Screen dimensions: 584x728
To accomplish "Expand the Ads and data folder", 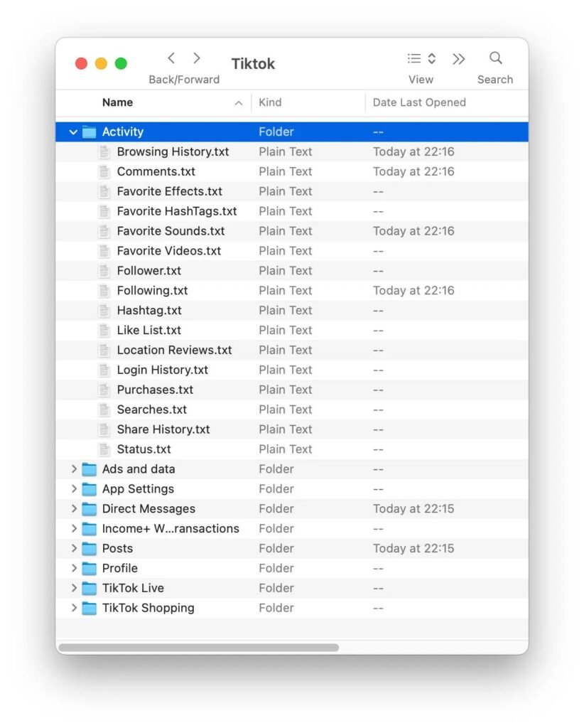I will [74, 469].
